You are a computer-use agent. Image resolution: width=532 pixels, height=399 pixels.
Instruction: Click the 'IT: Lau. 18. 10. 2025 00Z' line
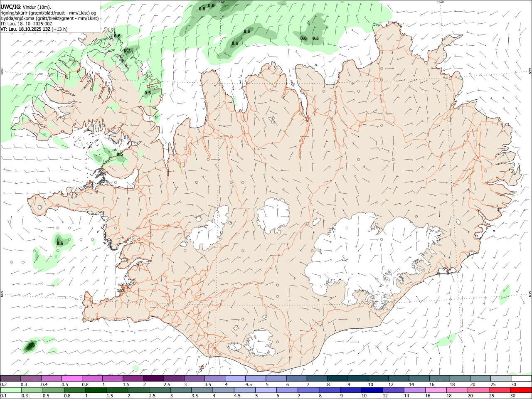coord(26,24)
